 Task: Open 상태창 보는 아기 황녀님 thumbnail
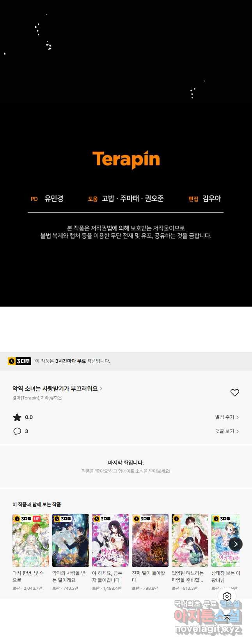[225, 540]
